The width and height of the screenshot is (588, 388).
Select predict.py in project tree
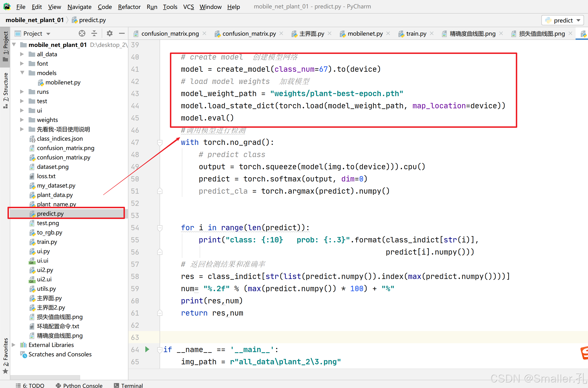pos(50,214)
